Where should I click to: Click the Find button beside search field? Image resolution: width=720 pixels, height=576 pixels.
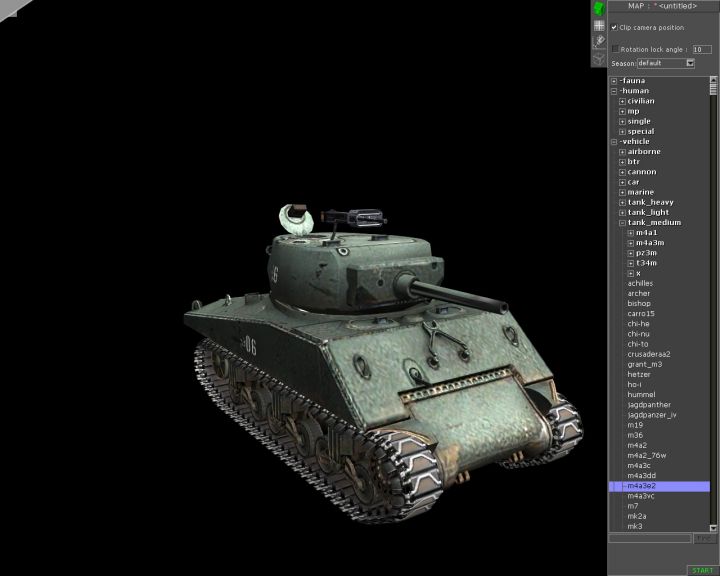[x=704, y=538]
